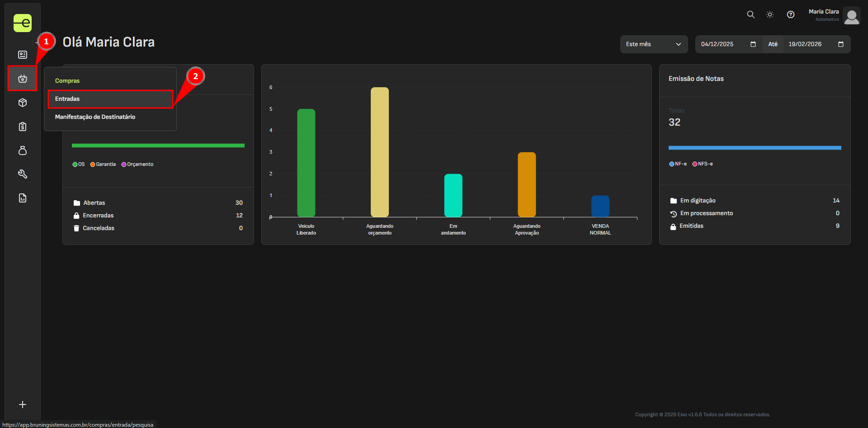Open the end date calendar picker
The height and width of the screenshot is (428, 868).
(841, 44)
